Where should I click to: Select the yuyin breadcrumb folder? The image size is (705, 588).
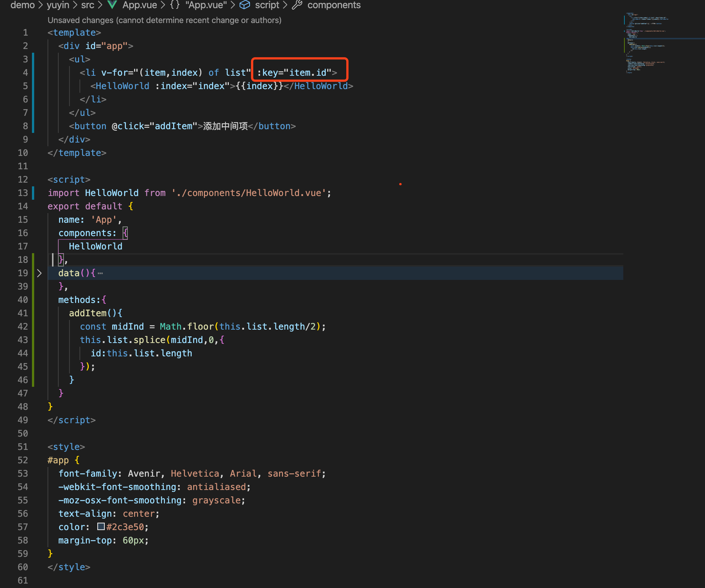pyautogui.click(x=58, y=5)
